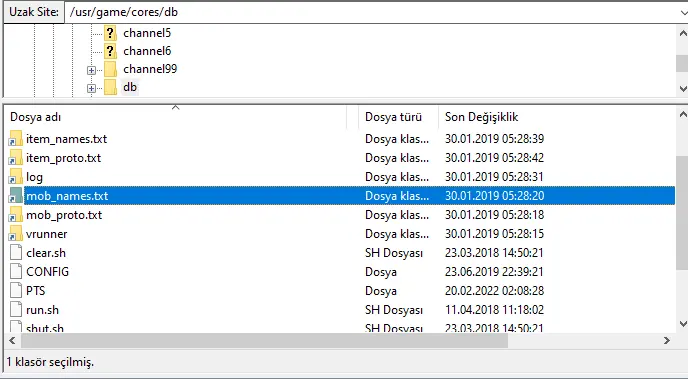Select the clear.sh file icon
The width and height of the screenshot is (688, 379).
(x=16, y=253)
